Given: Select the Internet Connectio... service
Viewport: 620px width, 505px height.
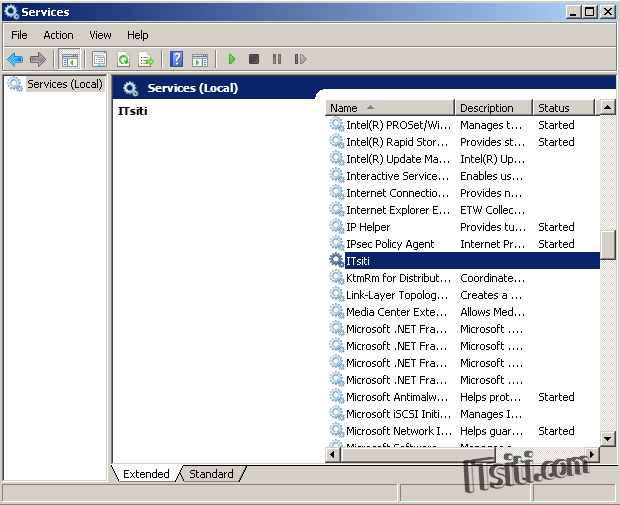Looking at the screenshot, I should (397, 193).
